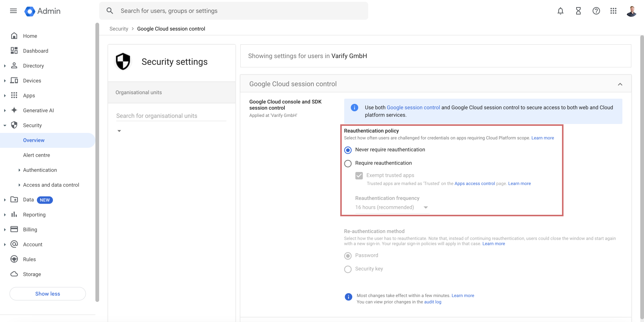Open the help question mark icon

(x=596, y=11)
